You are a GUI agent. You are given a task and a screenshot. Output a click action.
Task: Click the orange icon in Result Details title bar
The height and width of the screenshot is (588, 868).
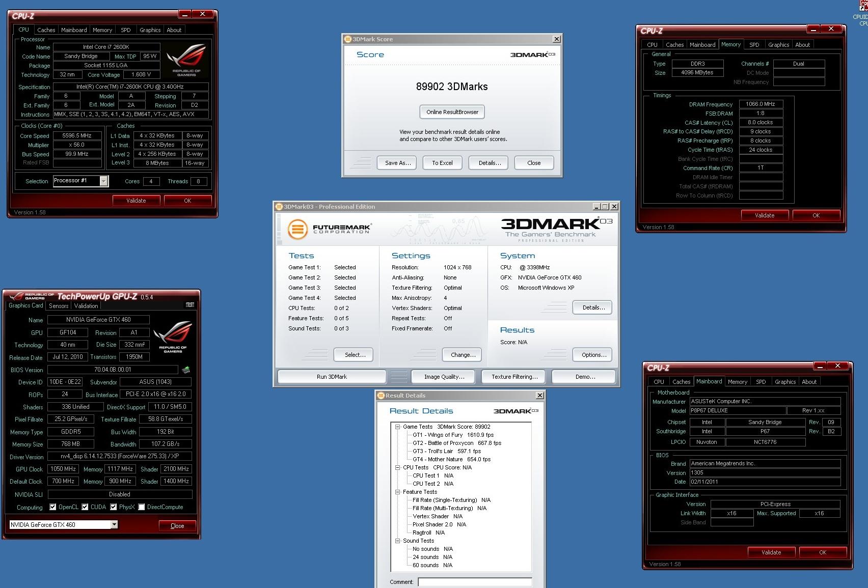381,396
